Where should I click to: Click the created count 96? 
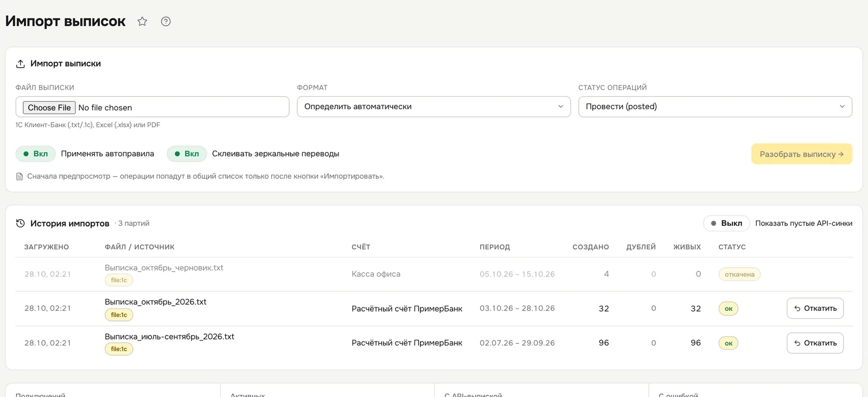coord(604,343)
